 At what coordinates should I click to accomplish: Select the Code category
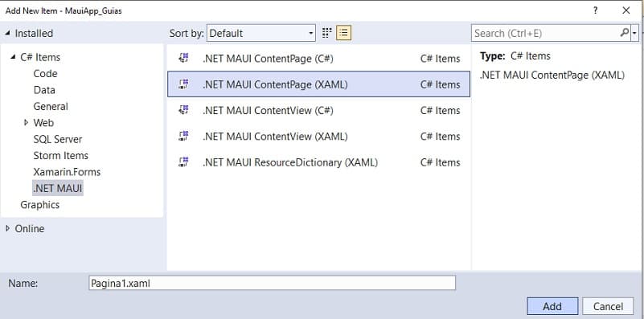(45, 73)
